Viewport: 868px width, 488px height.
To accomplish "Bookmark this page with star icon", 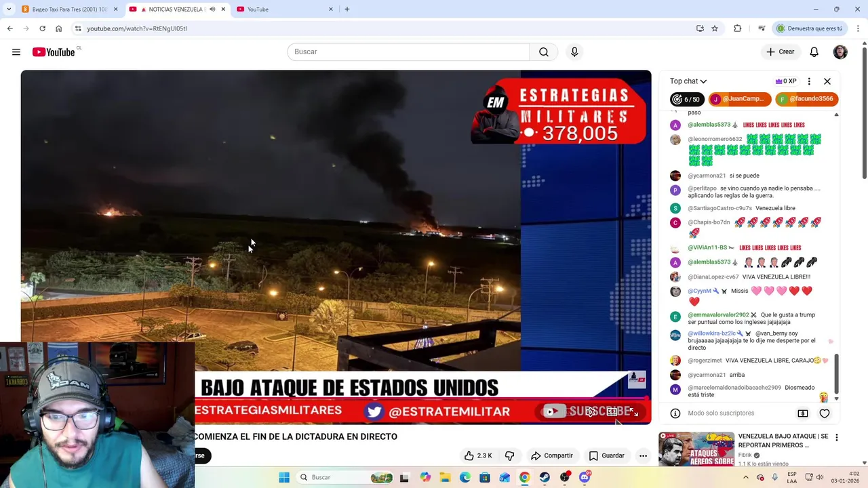I will tap(715, 28).
